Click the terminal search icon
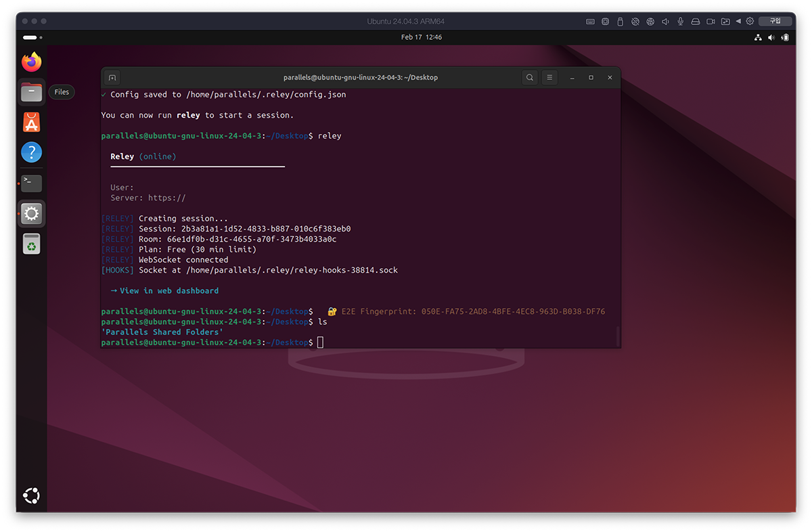Image resolution: width=812 pixels, height=532 pixels. (530, 78)
